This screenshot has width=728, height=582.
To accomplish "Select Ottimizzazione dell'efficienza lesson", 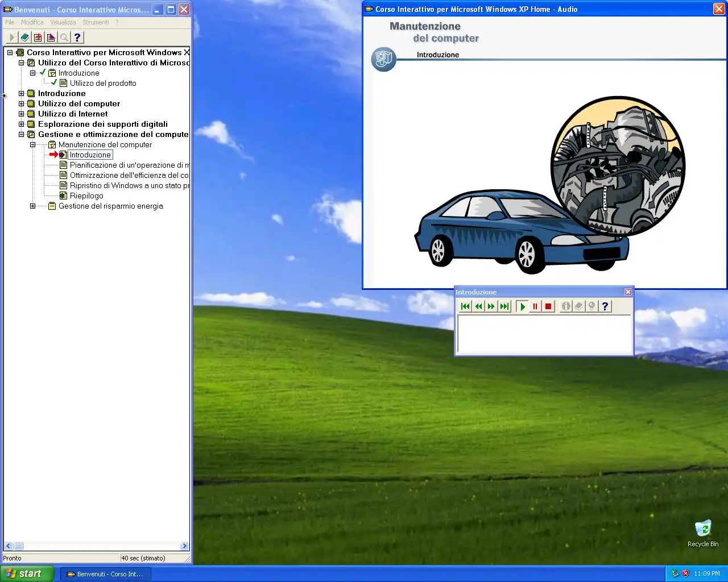I will tap(129, 175).
